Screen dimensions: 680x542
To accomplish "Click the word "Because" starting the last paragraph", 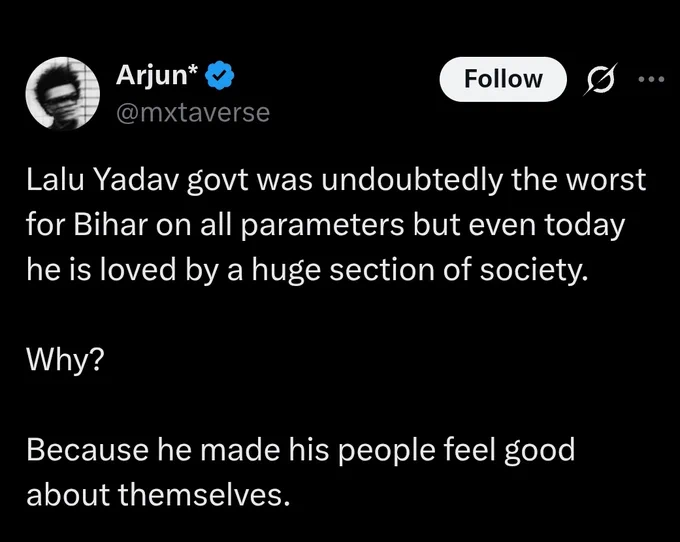I will (x=87, y=449).
